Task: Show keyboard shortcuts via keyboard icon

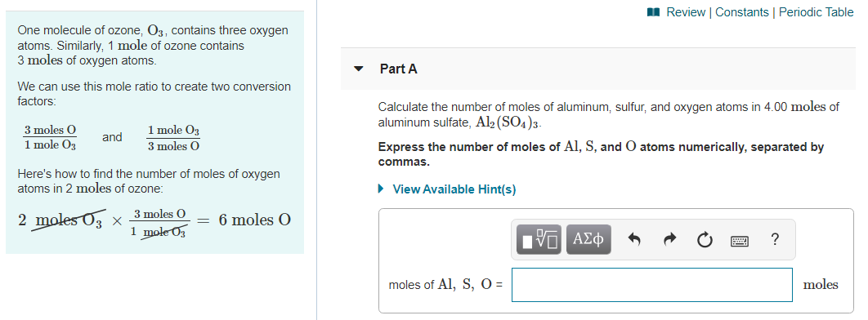Action: pos(739,241)
